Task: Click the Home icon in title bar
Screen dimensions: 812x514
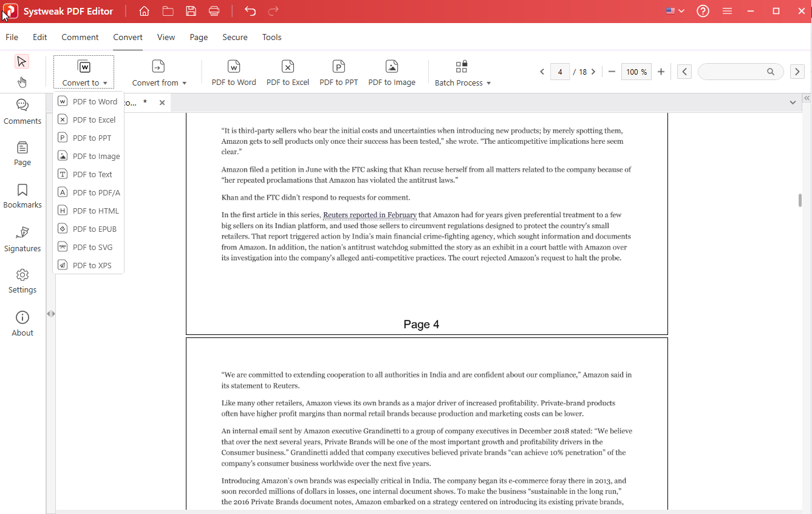Action: (x=144, y=11)
